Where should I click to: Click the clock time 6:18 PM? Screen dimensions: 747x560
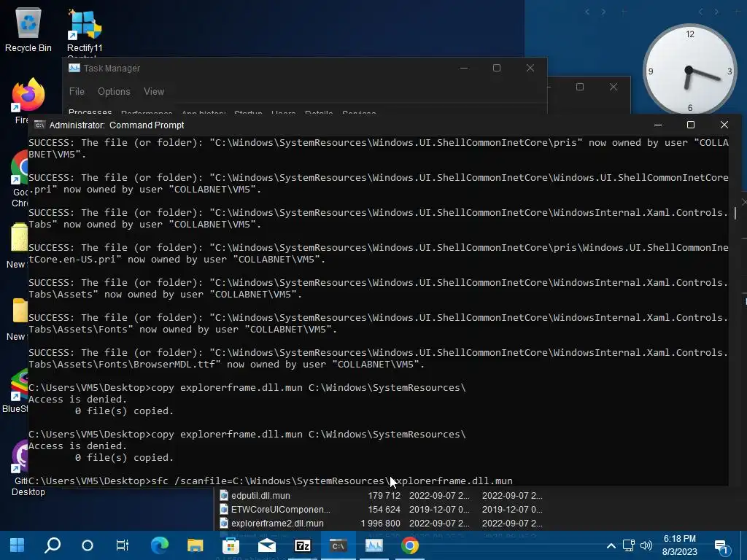tap(679, 539)
